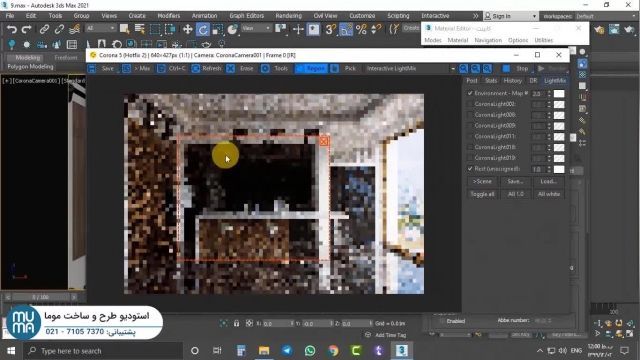This screenshot has width=640, height=360.
Task: Toggle Window/Crossing selection icon
Action: [170, 29]
